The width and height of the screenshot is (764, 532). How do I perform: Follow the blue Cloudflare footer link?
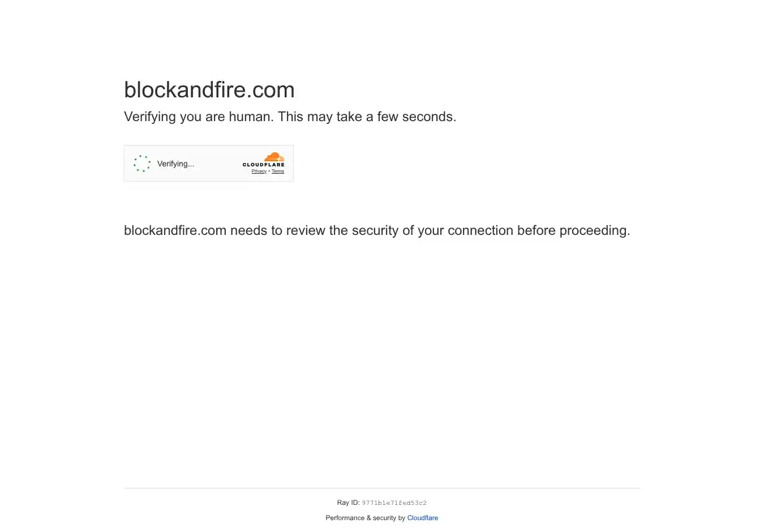423,518
